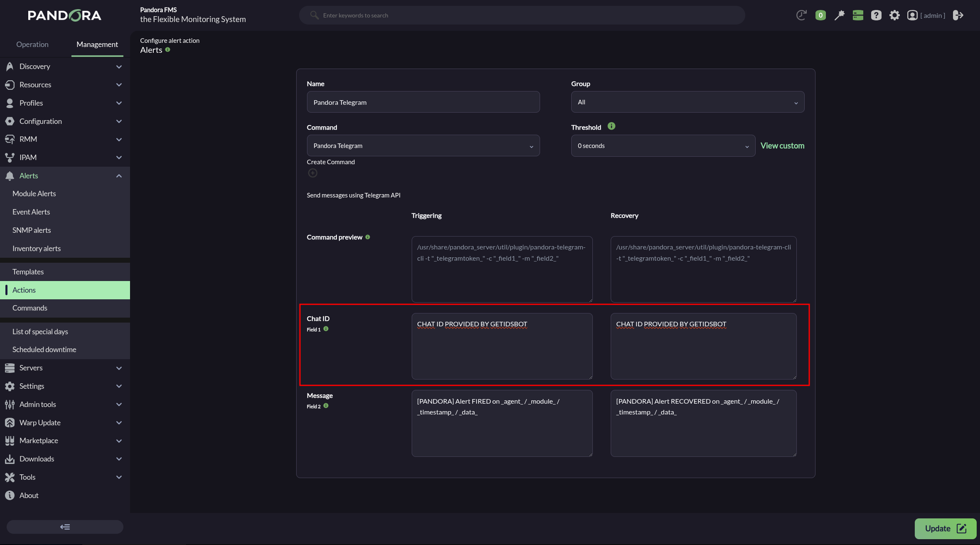Click the Field 1 info icon
Viewport: 980px width, 545px height.
326,329
